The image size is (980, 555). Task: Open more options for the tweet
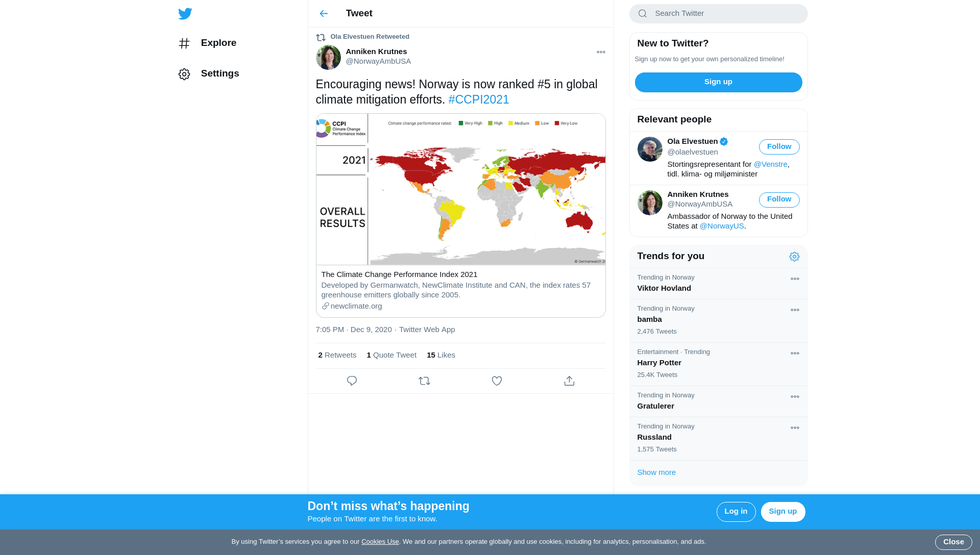(601, 52)
